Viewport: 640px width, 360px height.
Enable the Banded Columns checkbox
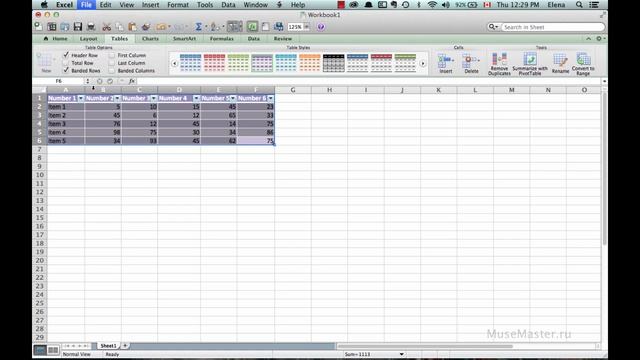(112, 71)
